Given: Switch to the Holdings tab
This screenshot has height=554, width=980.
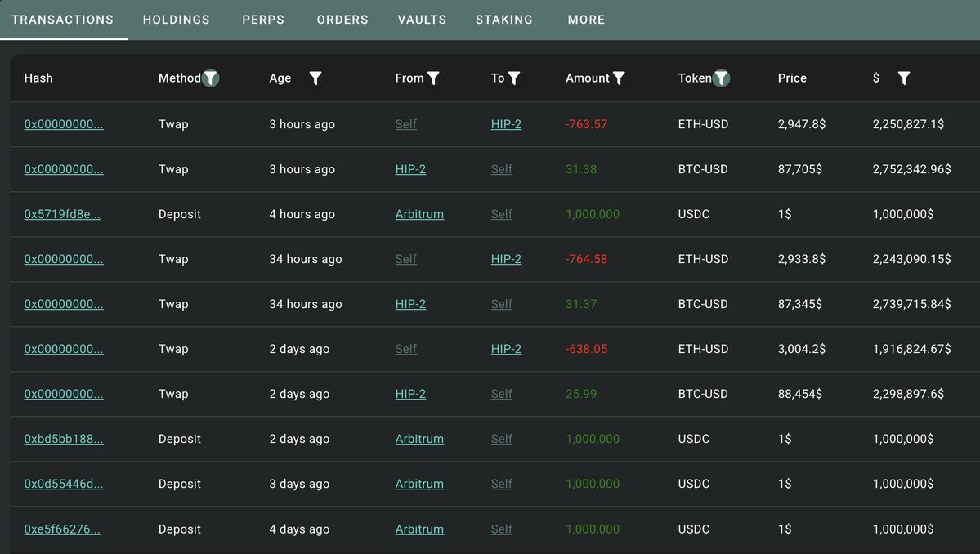Looking at the screenshot, I should click(177, 20).
